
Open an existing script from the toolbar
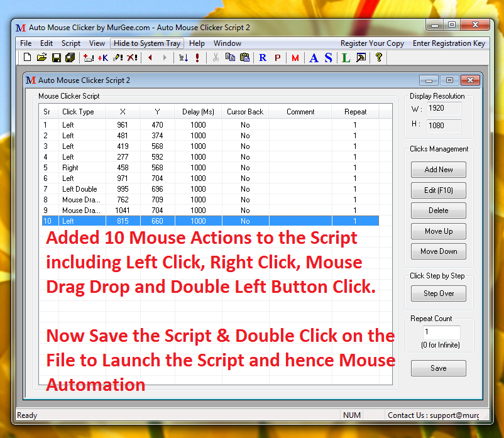(x=41, y=57)
